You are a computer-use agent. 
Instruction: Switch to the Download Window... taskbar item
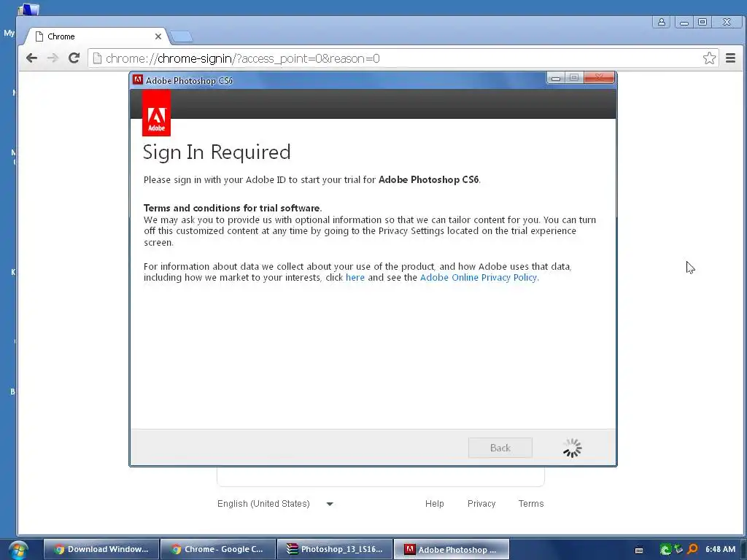click(101, 549)
